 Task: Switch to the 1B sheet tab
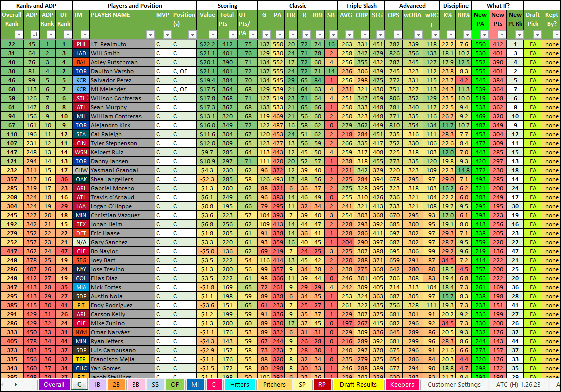click(x=97, y=385)
